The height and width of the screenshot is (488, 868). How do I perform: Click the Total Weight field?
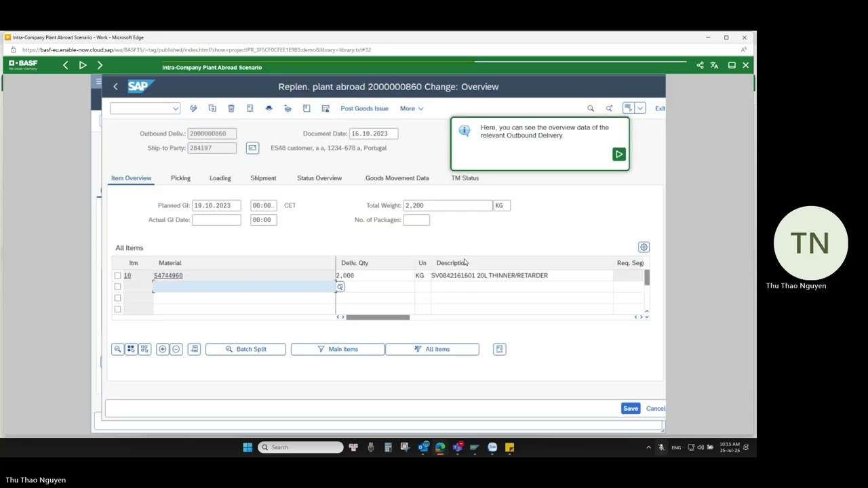[448, 205]
